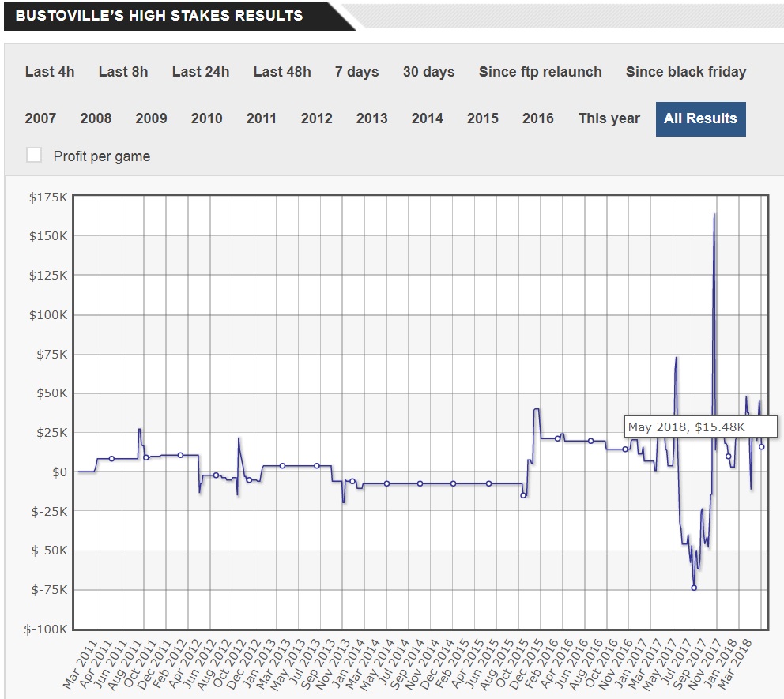This screenshot has width=784, height=699.
Task: Choose the 30 days range
Action: click(x=428, y=72)
